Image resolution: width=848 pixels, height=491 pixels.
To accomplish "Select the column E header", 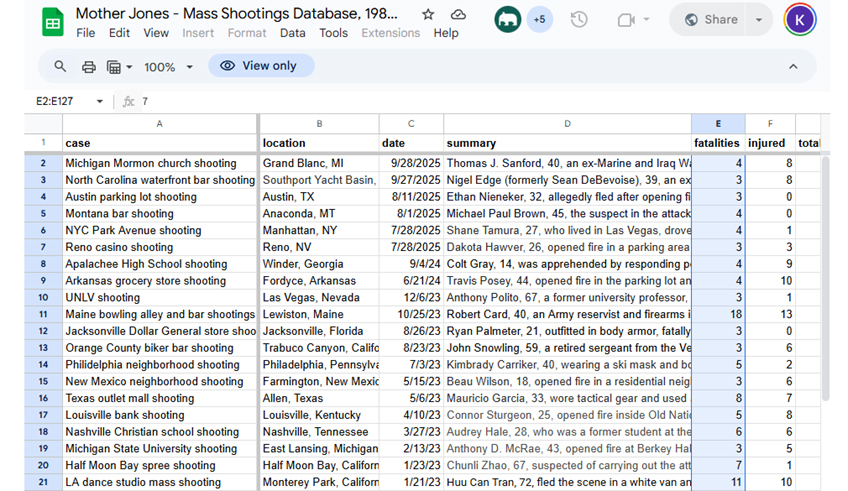I will point(717,124).
